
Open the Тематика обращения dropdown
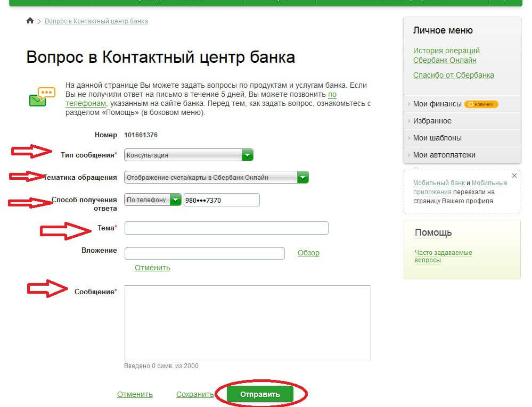216,177
